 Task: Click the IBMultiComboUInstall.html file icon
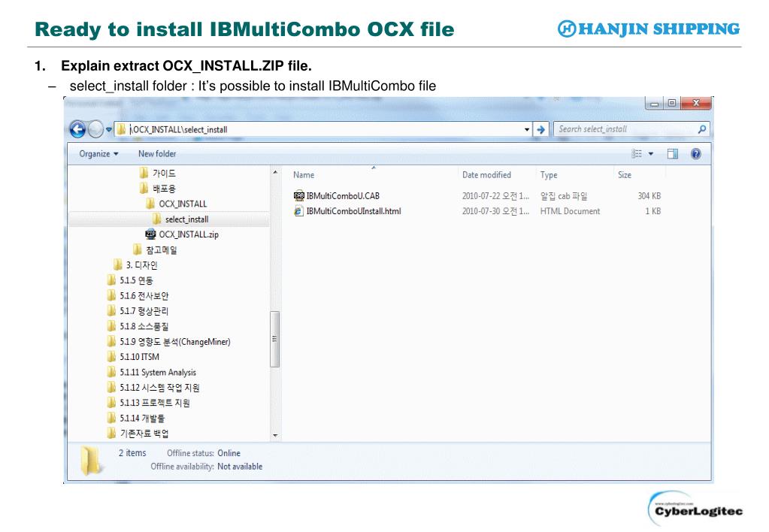298,211
